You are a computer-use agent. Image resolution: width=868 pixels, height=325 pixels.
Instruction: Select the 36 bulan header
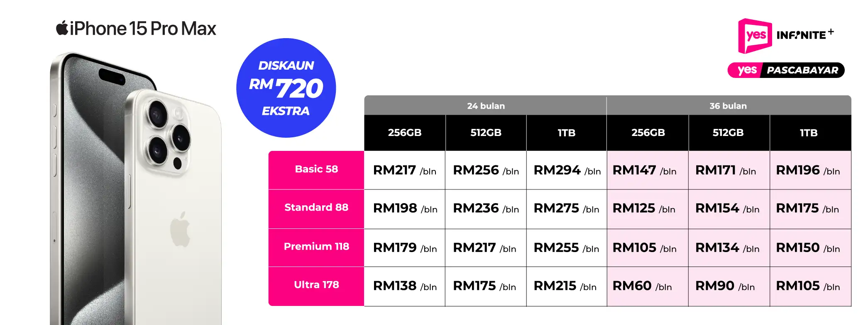(729, 105)
